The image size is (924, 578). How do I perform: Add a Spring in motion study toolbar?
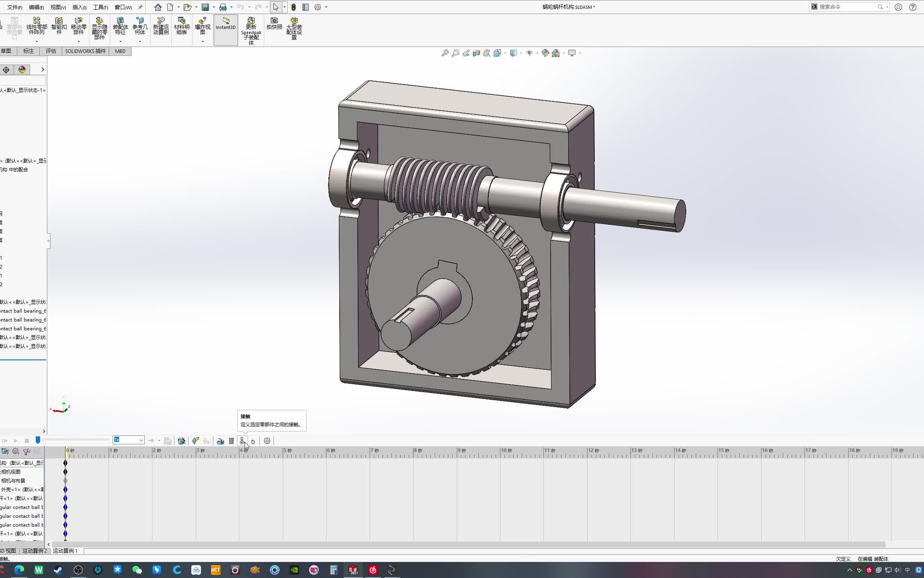pyautogui.click(x=231, y=441)
